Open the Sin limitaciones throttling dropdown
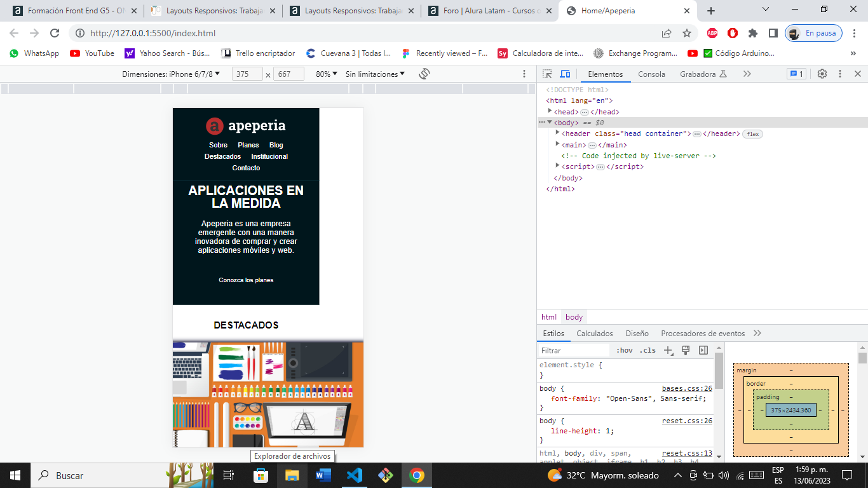 [x=376, y=74]
